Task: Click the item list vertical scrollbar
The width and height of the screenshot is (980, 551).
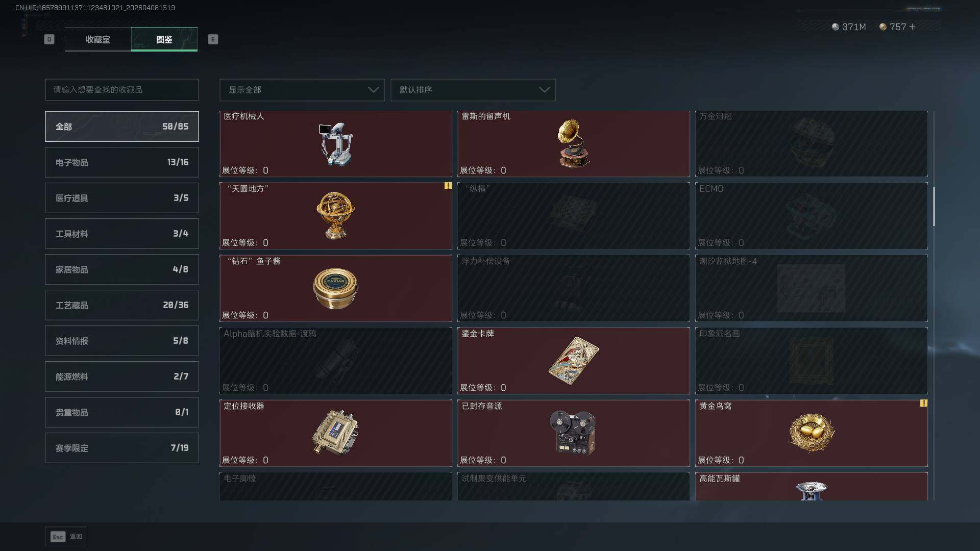Action: tap(934, 207)
